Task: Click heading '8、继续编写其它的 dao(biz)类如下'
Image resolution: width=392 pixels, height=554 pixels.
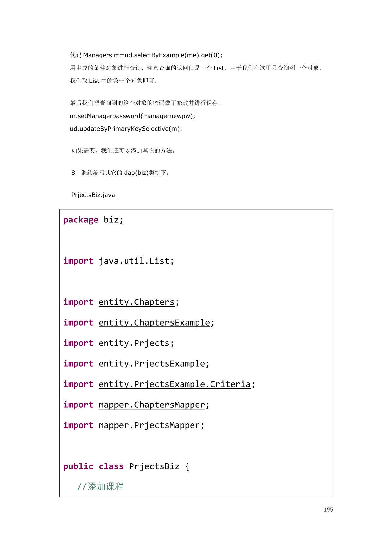Action: pos(120,173)
